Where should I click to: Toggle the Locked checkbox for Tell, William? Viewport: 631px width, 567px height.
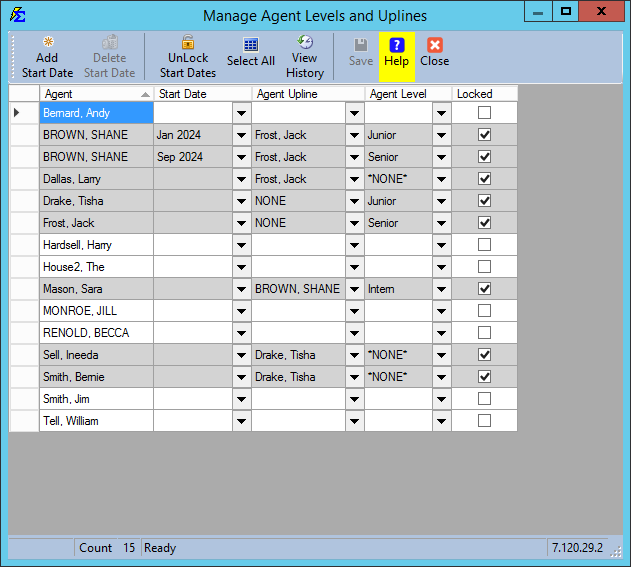tap(484, 421)
